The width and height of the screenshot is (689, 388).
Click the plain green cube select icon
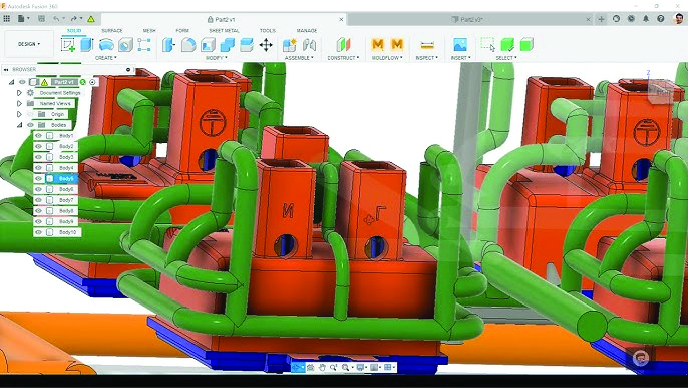(526, 44)
